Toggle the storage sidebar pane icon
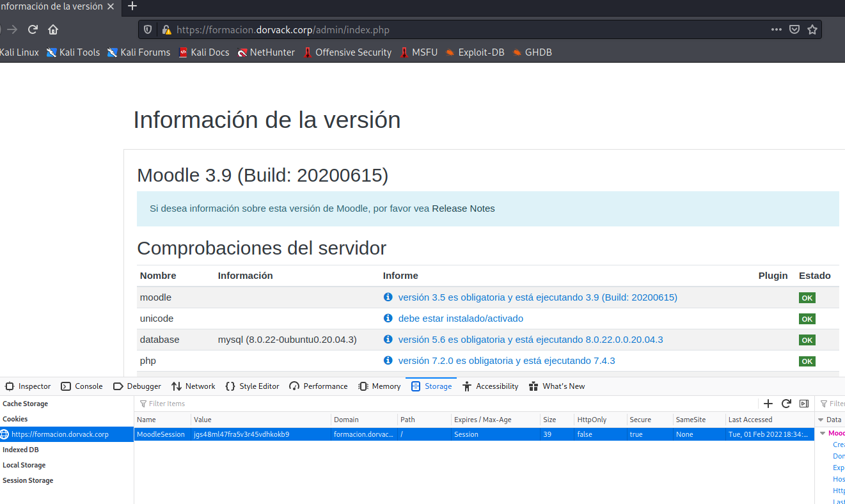This screenshot has width=845, height=504. (x=804, y=404)
